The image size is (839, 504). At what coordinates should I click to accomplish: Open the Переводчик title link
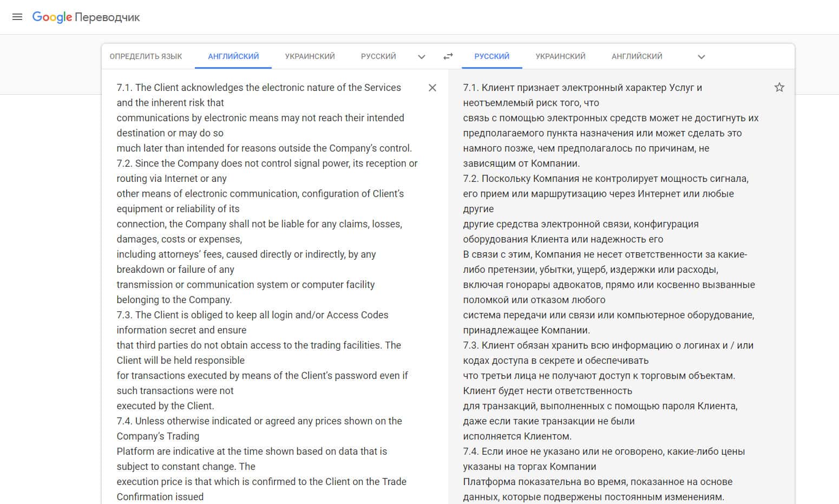[107, 17]
